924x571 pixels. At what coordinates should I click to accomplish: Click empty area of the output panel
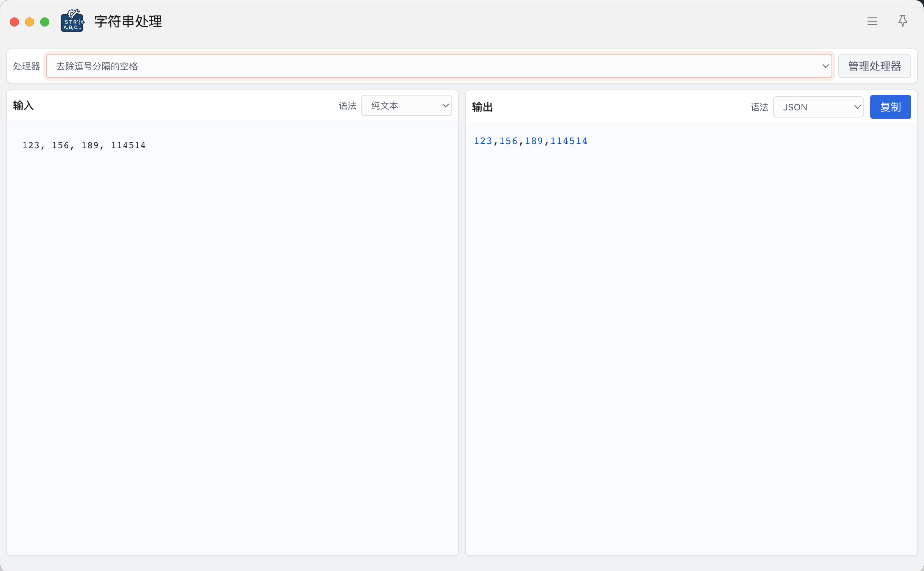coord(691,341)
